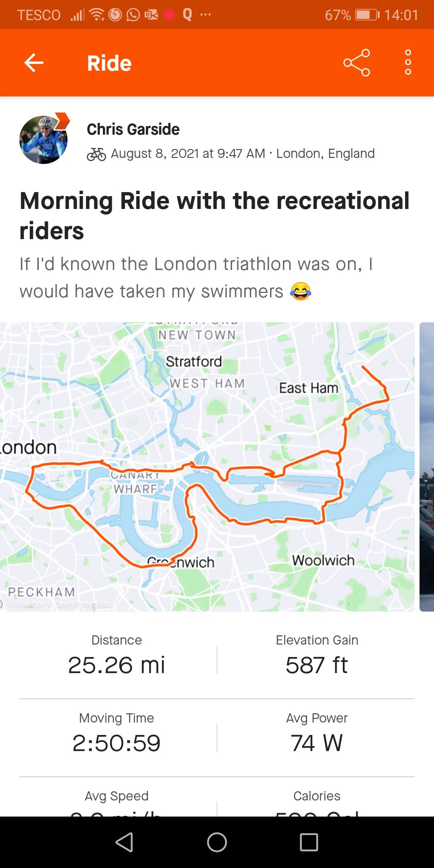Tap the Ride header title
The image size is (434, 868).
pos(109,63)
